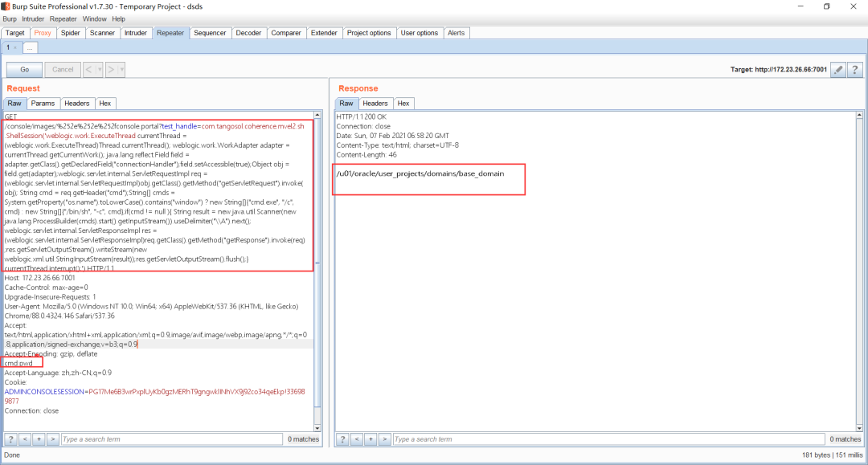Click the Host header line in request
868x465 pixels.
click(40, 278)
